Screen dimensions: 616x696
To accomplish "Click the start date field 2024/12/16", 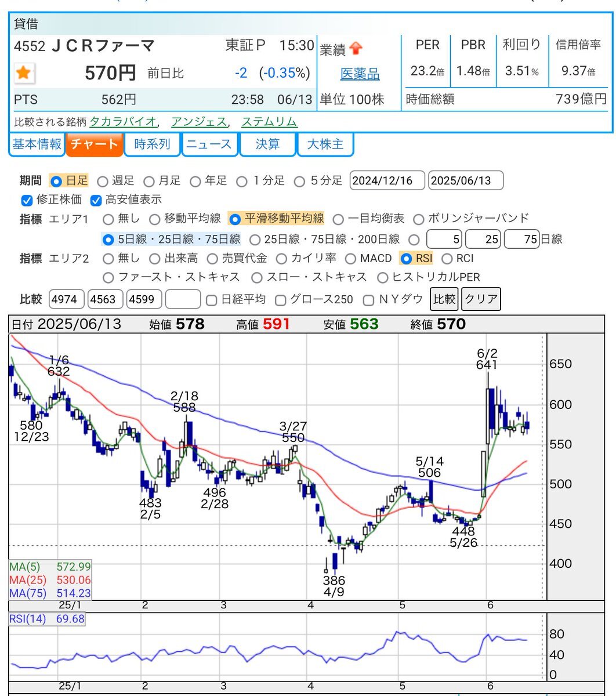I will 387,180.
